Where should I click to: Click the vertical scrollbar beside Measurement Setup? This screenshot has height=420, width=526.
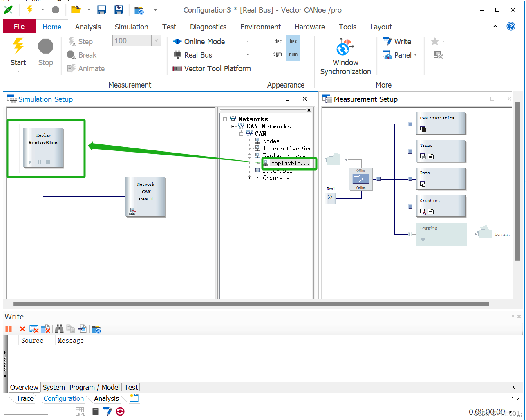coord(518,181)
